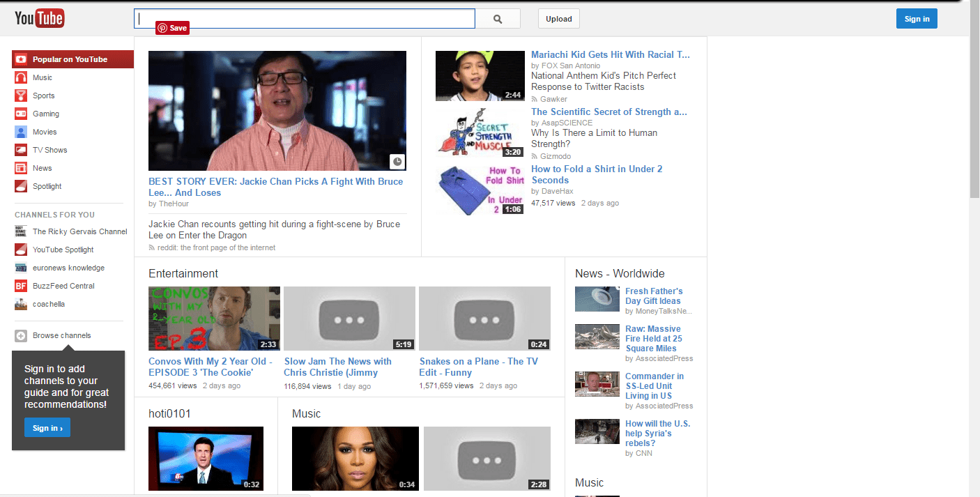Click the Entertainment section heading

(183, 273)
